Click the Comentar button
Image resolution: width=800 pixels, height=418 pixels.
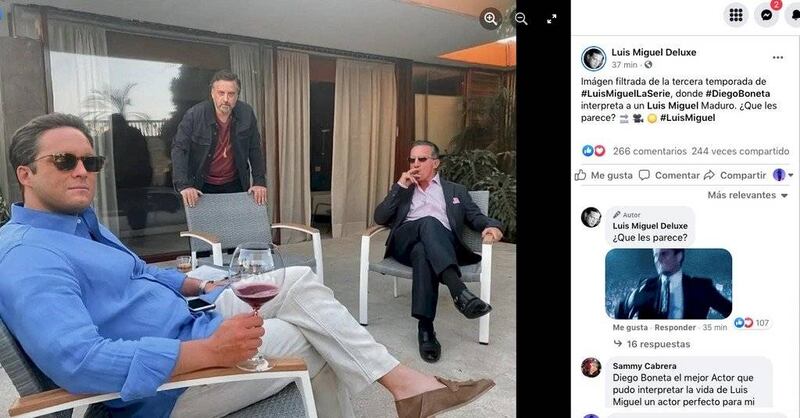(670, 175)
